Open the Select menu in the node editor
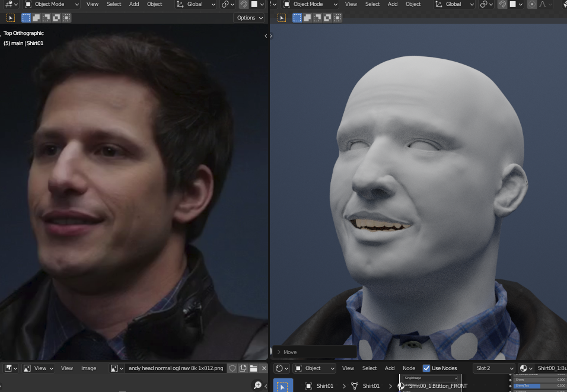 (369, 368)
